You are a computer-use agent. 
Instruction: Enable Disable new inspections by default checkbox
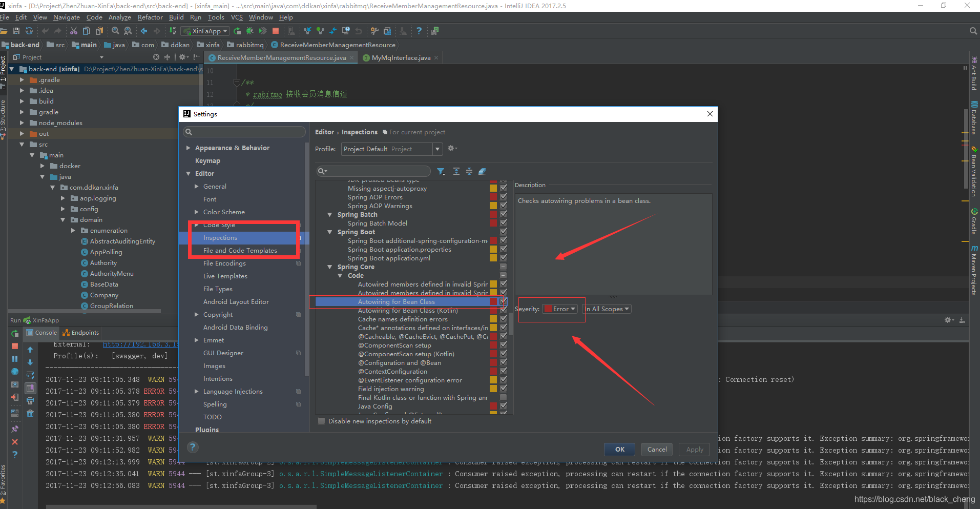click(x=321, y=421)
